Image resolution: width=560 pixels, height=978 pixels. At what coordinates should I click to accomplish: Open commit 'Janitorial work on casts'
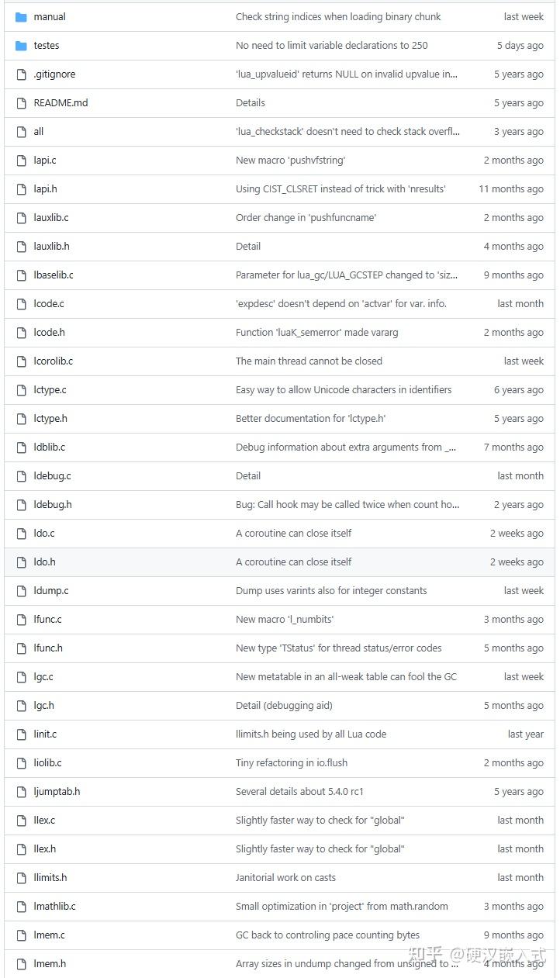285,878
